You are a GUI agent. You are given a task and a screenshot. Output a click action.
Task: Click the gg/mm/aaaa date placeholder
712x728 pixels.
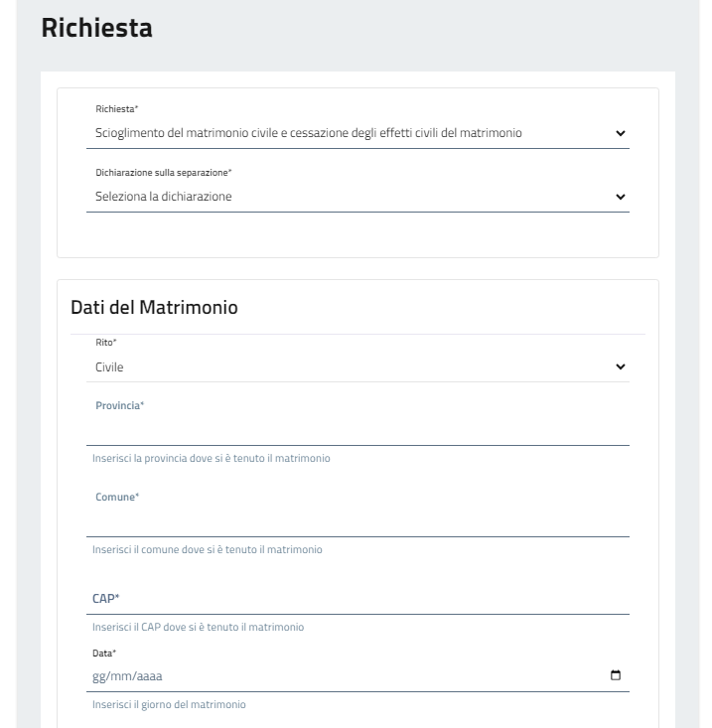(127, 676)
